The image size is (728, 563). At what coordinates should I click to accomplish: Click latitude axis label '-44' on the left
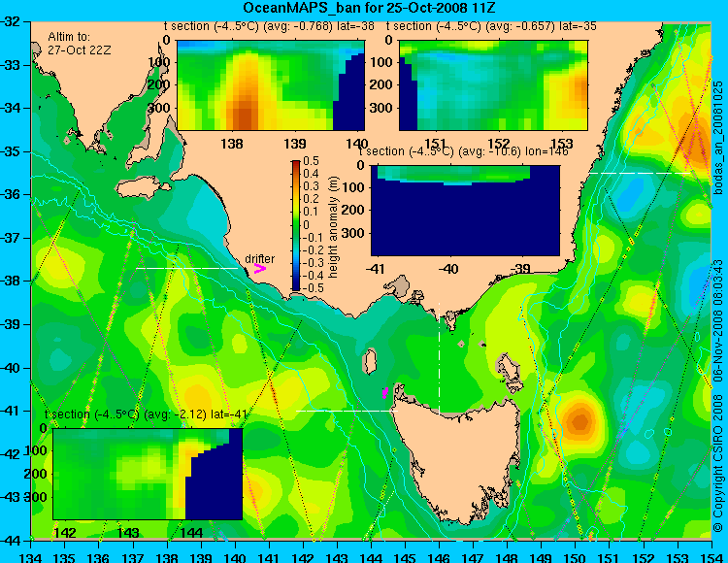(x=11, y=542)
